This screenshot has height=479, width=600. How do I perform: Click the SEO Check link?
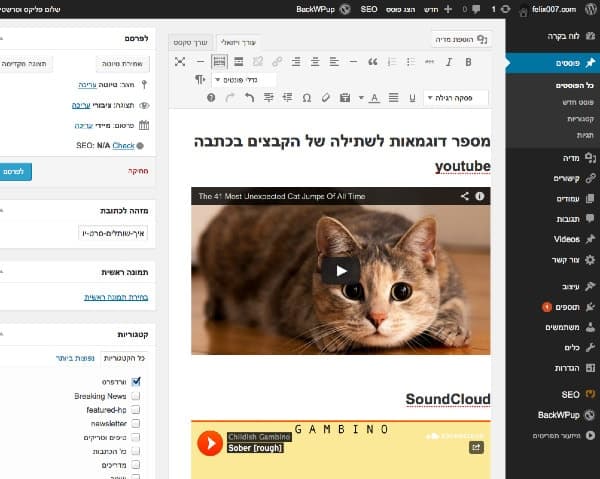(124, 146)
